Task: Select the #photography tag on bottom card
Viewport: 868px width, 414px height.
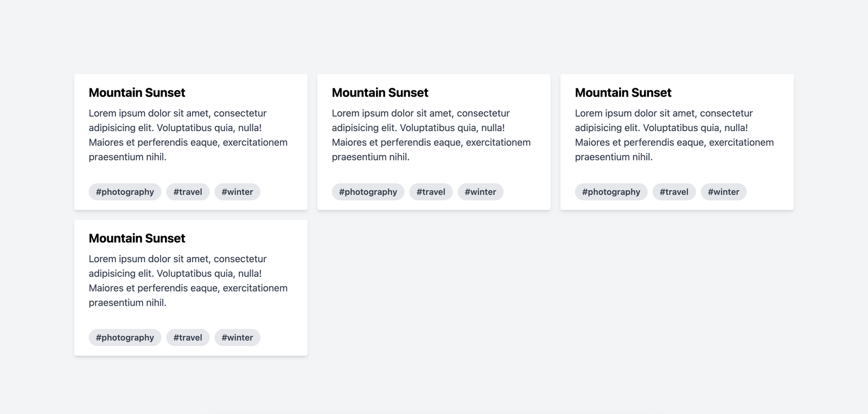Action: click(x=125, y=338)
